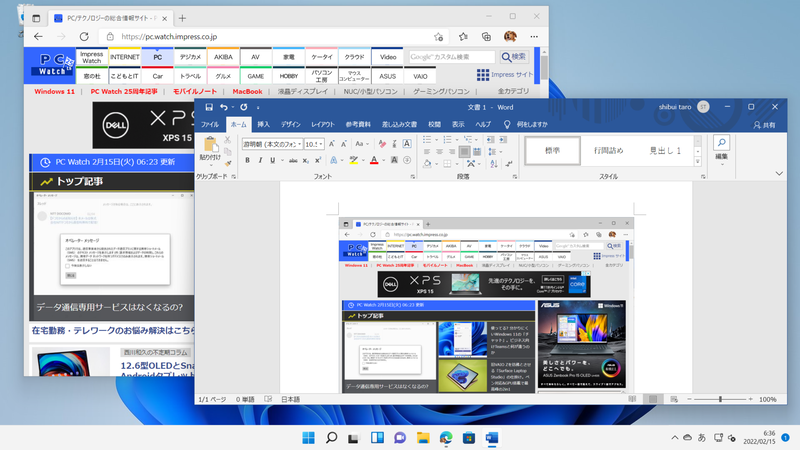
Task: Open the MacBook link on PC Watch
Action: (247, 92)
